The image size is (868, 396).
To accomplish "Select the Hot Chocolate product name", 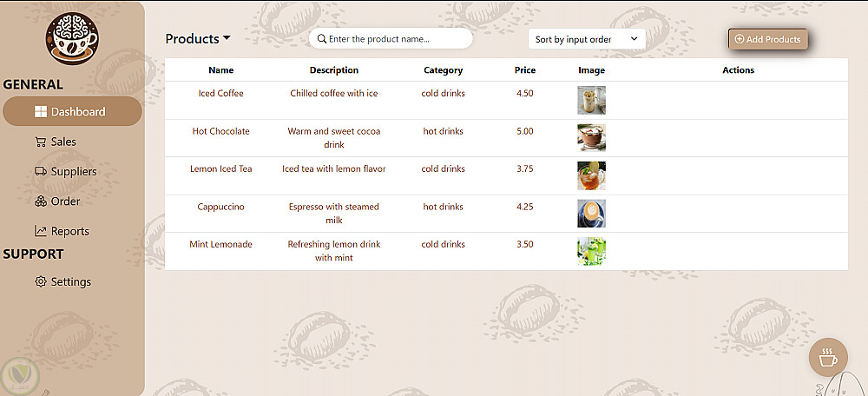I will pyautogui.click(x=220, y=131).
